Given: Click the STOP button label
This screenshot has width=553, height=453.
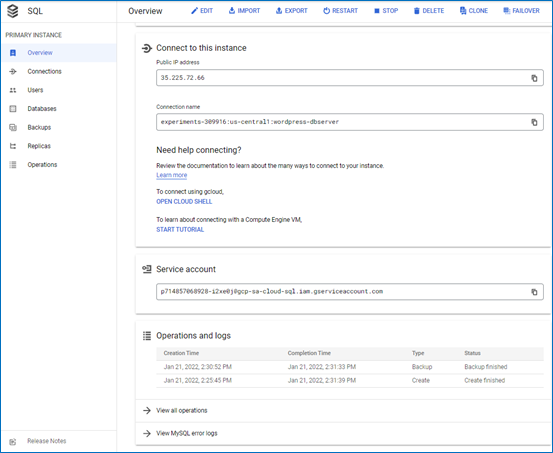Looking at the screenshot, I should (390, 11).
